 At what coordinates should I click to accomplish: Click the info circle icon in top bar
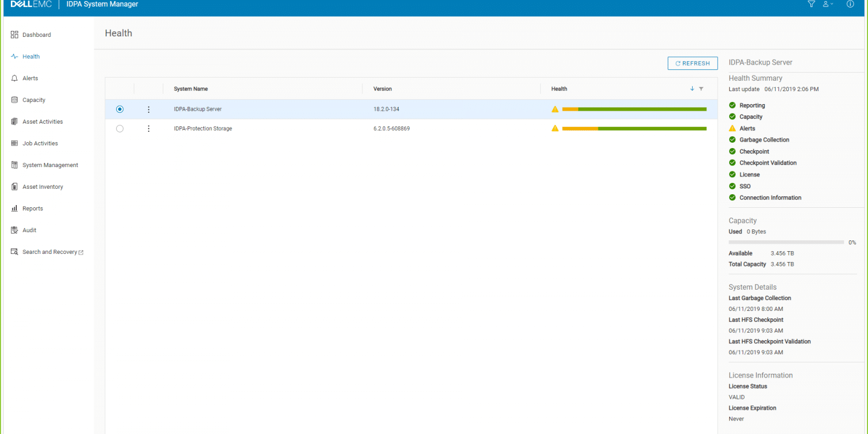click(x=850, y=4)
